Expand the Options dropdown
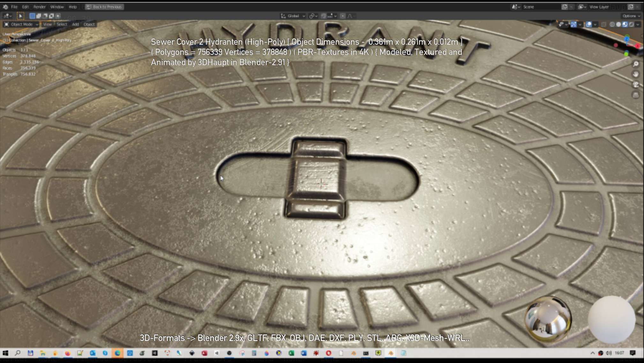The width and height of the screenshot is (644, 363). click(631, 16)
